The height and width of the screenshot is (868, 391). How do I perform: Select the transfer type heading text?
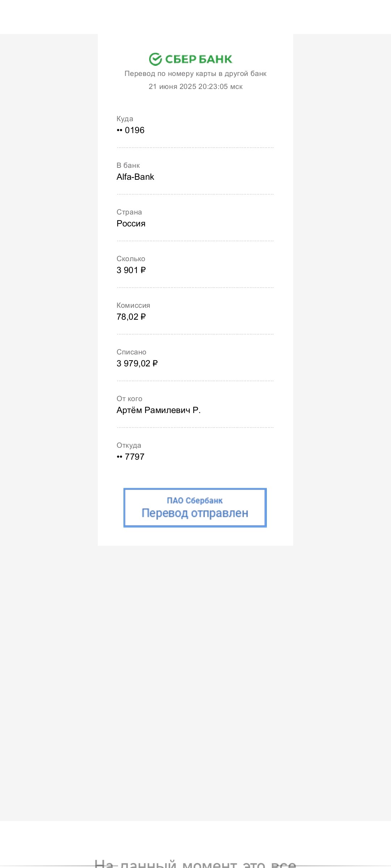195,74
